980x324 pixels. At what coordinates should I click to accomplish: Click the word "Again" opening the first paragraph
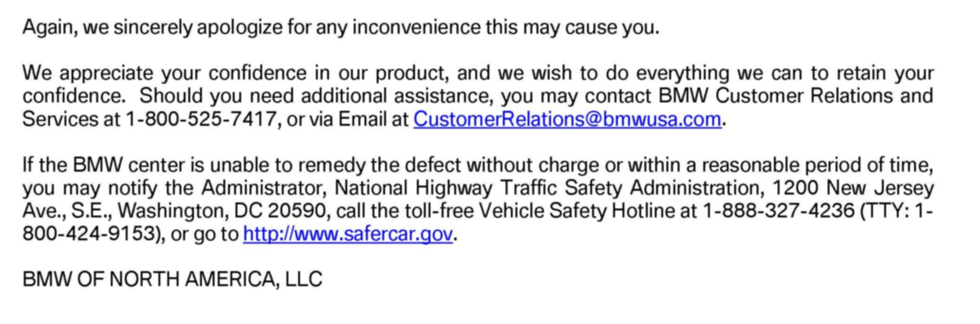50,27
